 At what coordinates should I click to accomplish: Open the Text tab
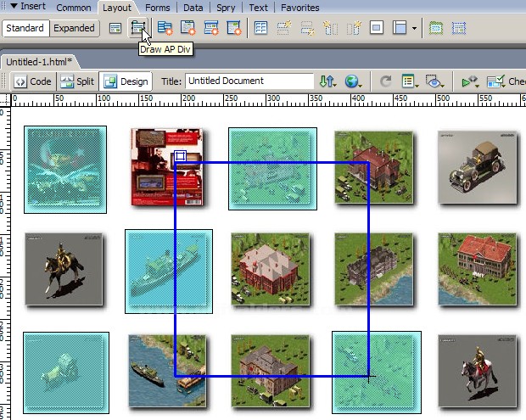[258, 8]
